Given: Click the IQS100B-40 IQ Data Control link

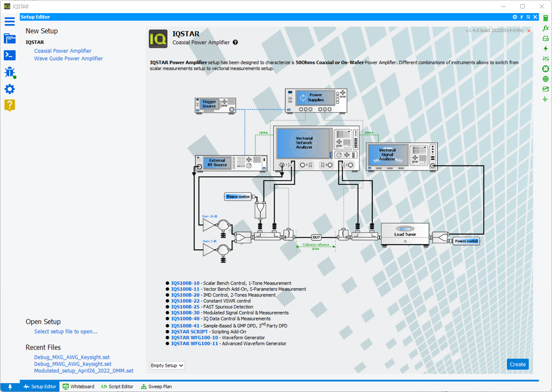Looking at the screenshot, I should click(x=185, y=318).
